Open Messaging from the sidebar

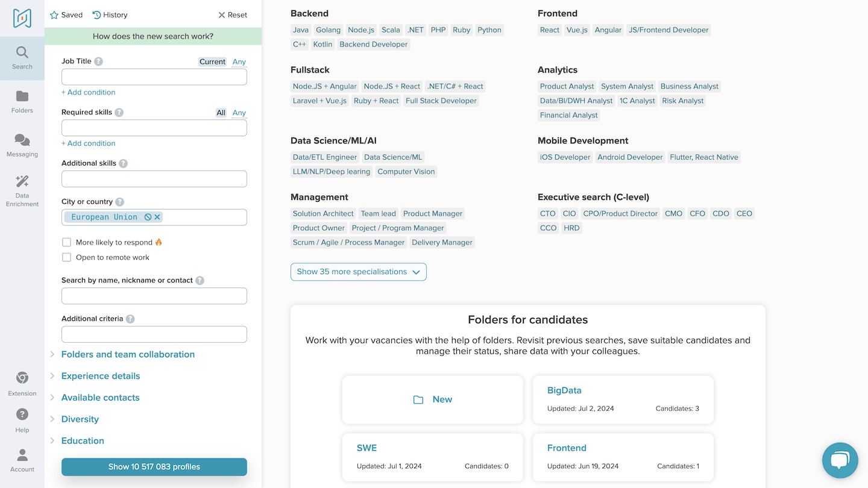pyautogui.click(x=22, y=145)
